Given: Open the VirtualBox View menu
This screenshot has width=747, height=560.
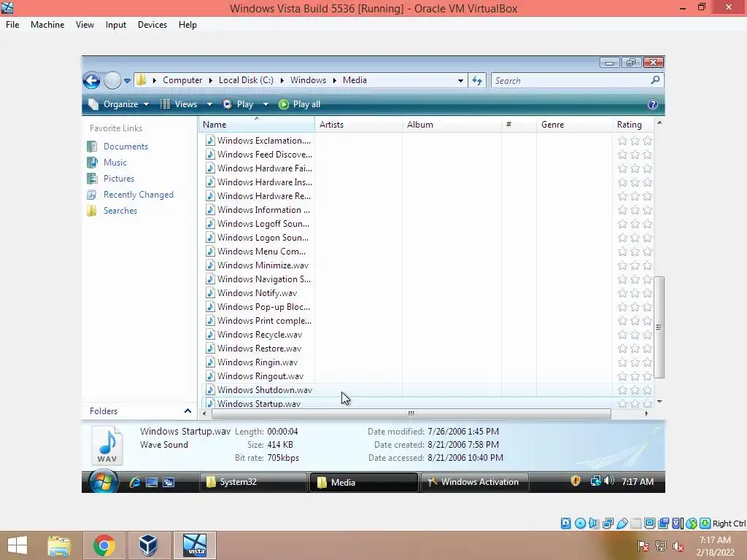Looking at the screenshot, I should point(85,25).
